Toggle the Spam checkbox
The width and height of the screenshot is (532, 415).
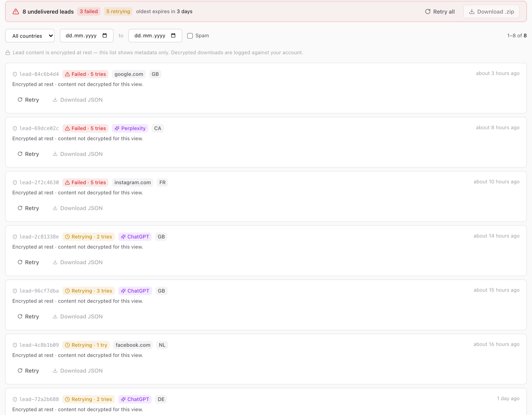[190, 36]
